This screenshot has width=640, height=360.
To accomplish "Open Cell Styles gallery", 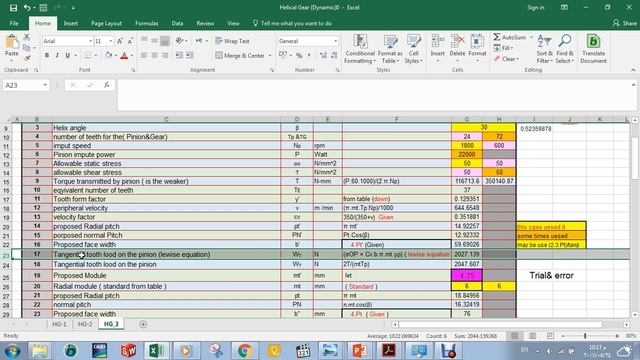I will click(413, 49).
